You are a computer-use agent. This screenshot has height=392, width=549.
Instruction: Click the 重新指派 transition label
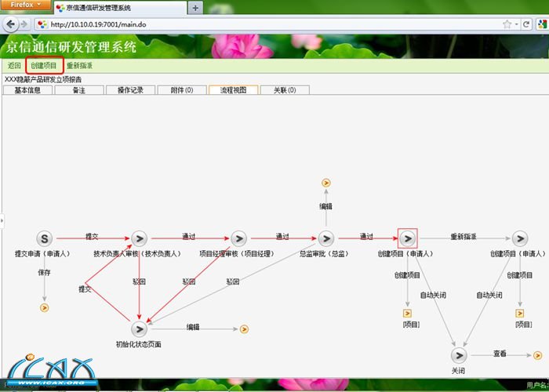click(x=464, y=237)
